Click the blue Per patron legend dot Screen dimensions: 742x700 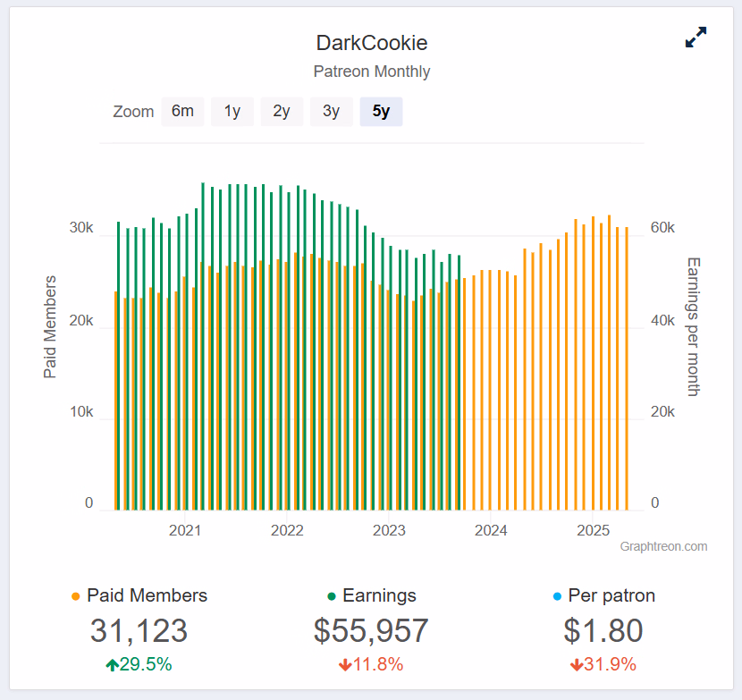click(x=558, y=596)
